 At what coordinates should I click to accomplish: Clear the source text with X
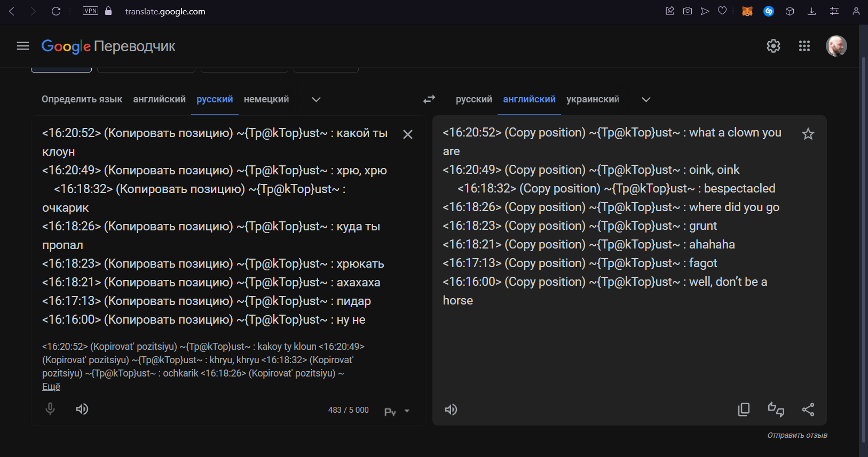pyautogui.click(x=408, y=134)
